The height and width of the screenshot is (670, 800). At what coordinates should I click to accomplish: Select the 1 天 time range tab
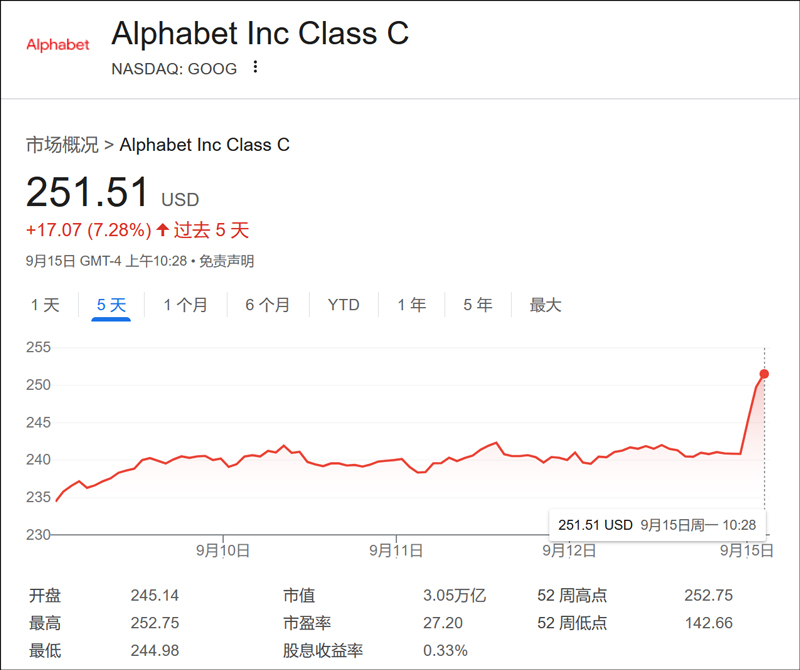pos(45,305)
